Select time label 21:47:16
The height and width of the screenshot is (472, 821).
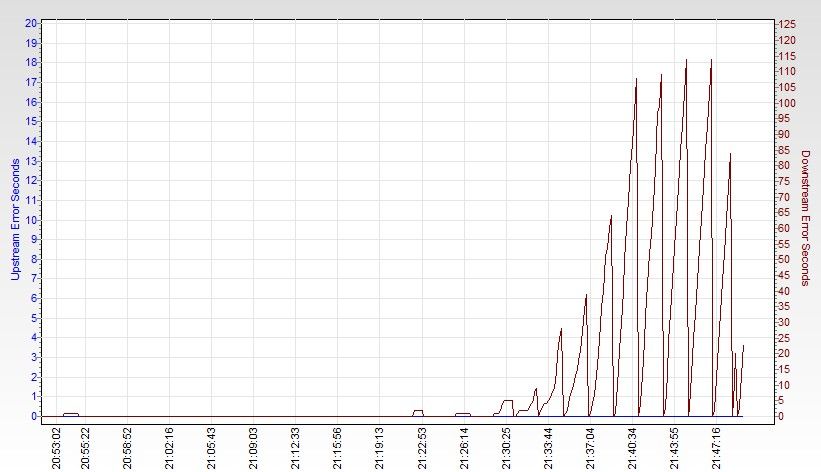coord(716,448)
